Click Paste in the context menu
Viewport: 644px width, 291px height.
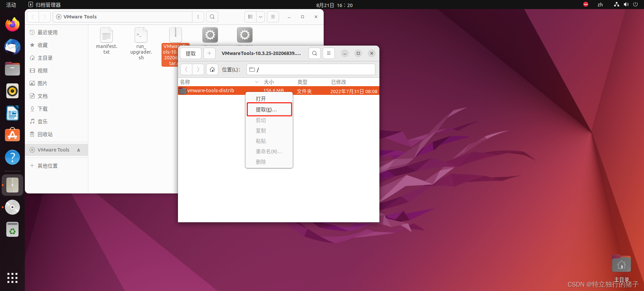pos(269,141)
